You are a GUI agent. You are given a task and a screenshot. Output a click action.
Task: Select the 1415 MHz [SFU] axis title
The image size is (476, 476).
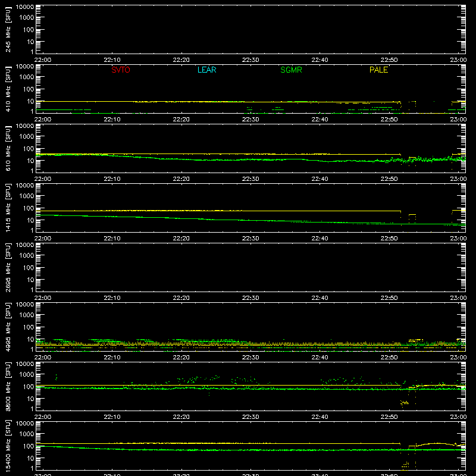(8, 208)
